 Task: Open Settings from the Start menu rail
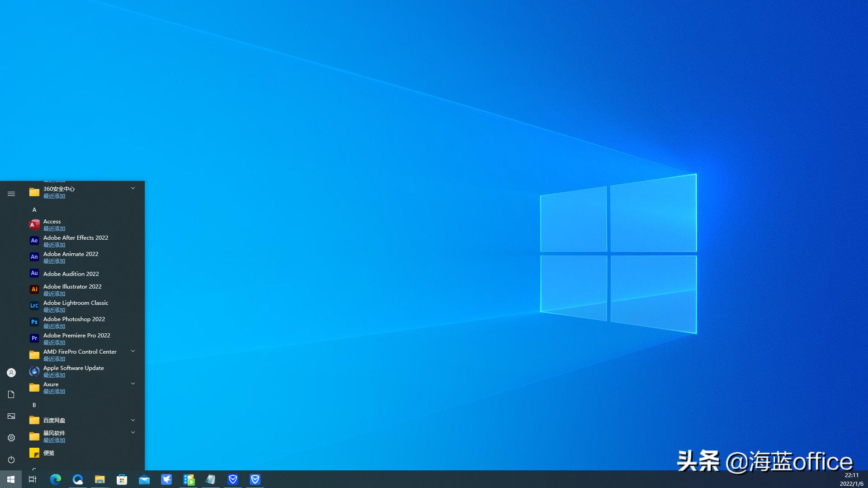[x=11, y=438]
